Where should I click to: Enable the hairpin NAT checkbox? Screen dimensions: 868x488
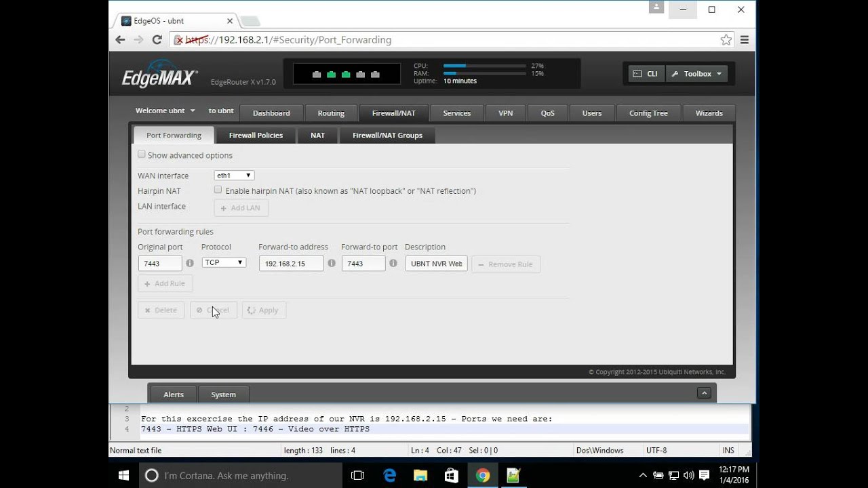[x=218, y=190]
